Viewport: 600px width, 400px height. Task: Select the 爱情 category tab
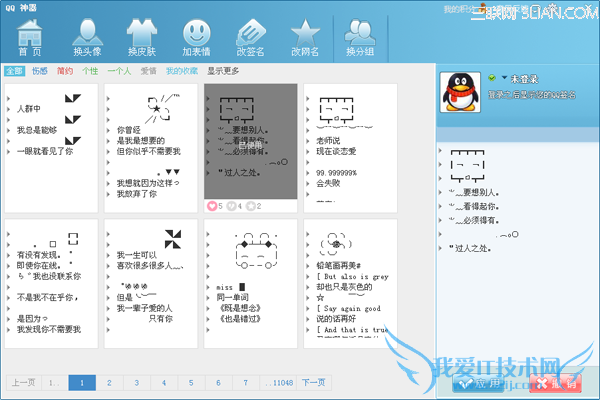click(x=148, y=71)
